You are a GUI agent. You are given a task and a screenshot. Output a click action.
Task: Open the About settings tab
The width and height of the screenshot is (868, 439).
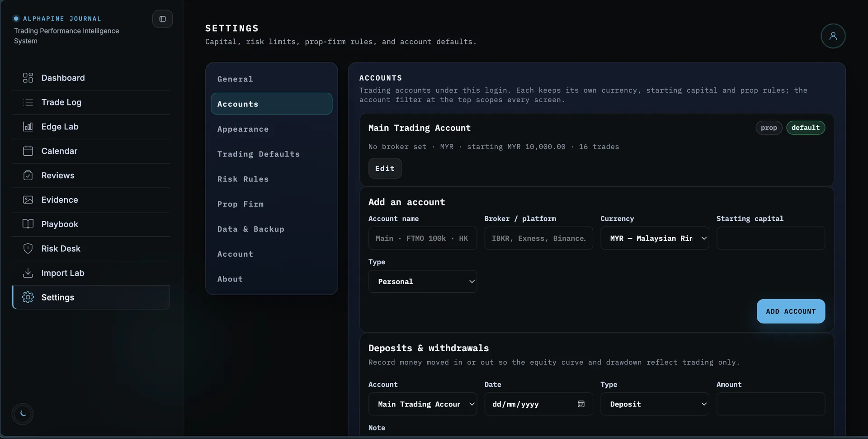click(271, 279)
